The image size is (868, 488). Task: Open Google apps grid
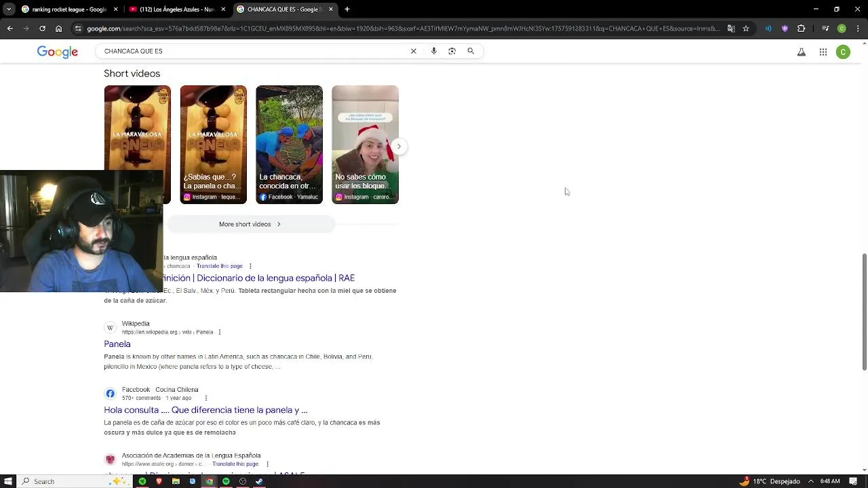[823, 52]
